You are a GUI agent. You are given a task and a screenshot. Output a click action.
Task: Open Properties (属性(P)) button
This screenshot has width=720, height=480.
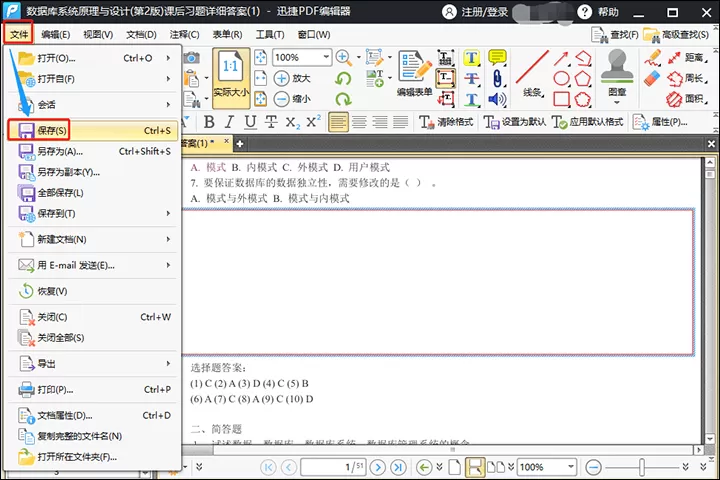(659, 122)
